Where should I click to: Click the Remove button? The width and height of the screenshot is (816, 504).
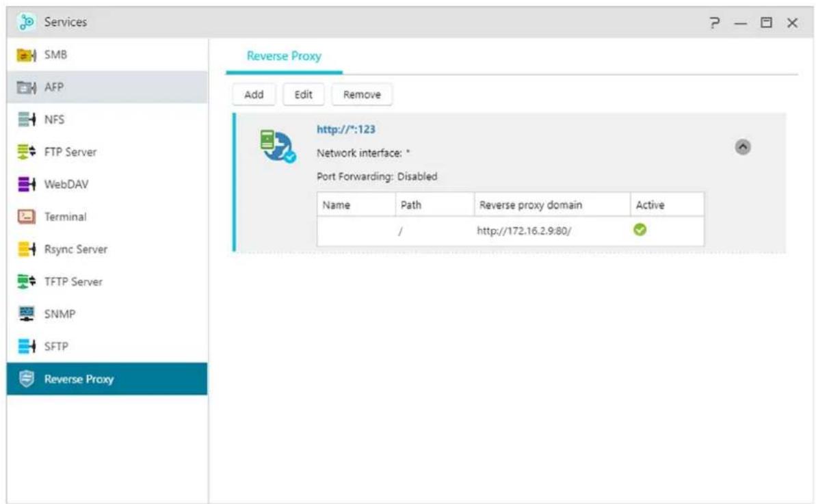tap(362, 95)
